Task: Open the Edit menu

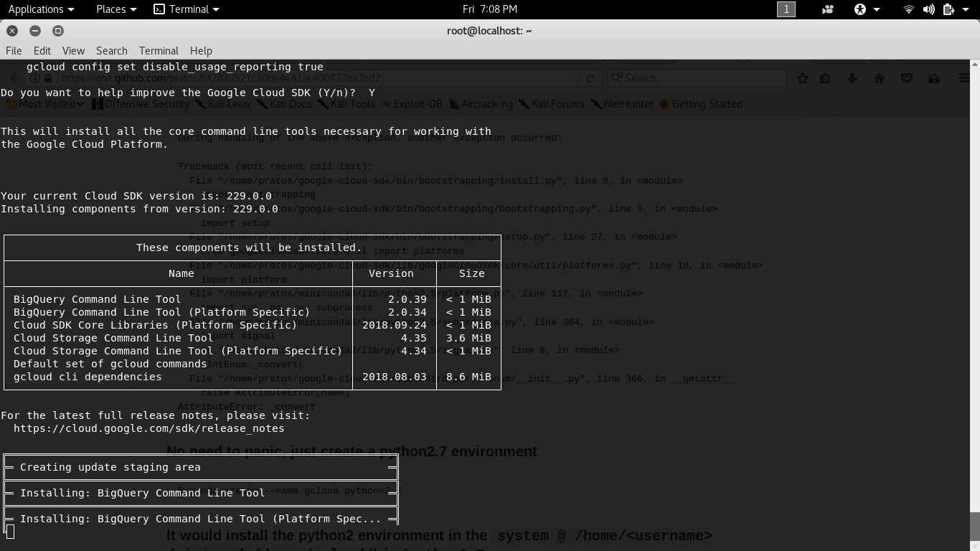Action: pyautogui.click(x=42, y=51)
